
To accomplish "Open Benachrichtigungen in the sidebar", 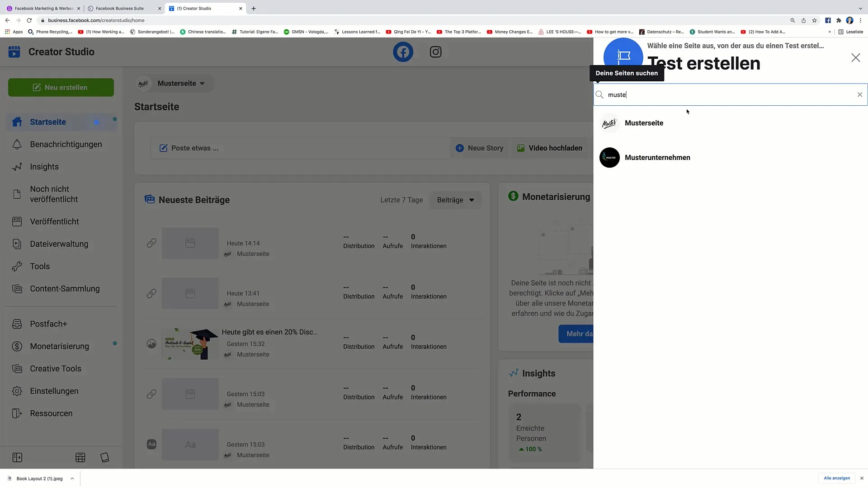I will click(61, 144).
